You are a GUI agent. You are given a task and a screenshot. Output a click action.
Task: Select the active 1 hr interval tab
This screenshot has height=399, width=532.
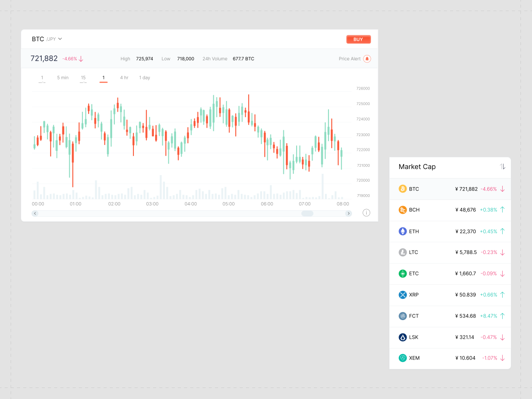click(103, 78)
